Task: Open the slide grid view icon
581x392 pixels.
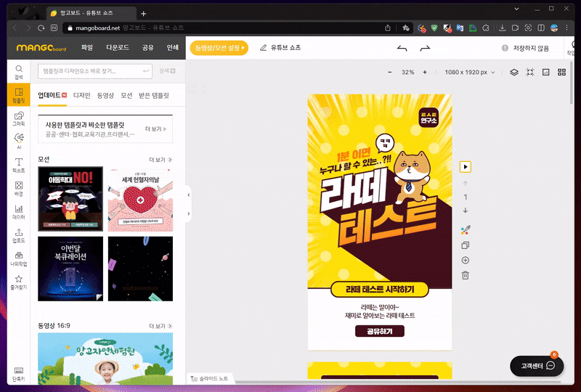Action: tap(561, 73)
